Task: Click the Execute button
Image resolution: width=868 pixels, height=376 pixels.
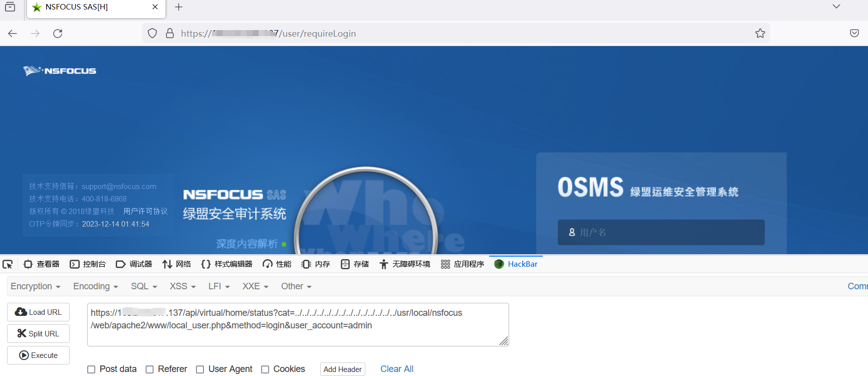Action: (x=38, y=355)
